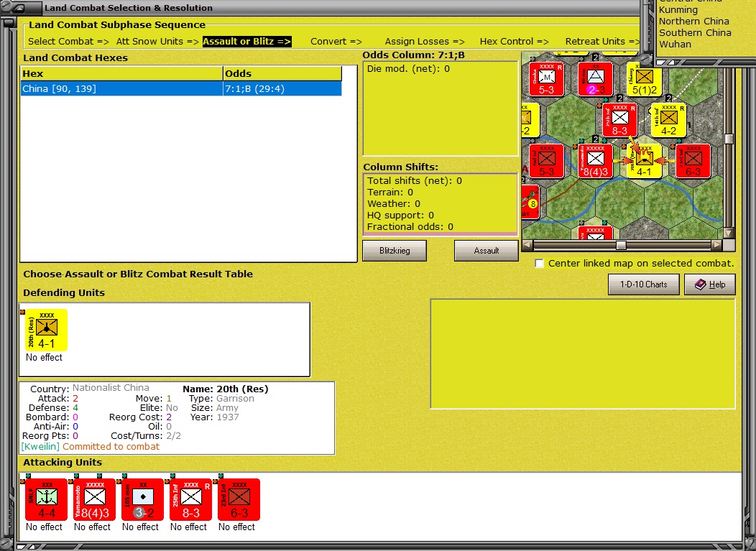Click the Convert subphase step
The width and height of the screenshot is (756, 551).
[336, 42]
